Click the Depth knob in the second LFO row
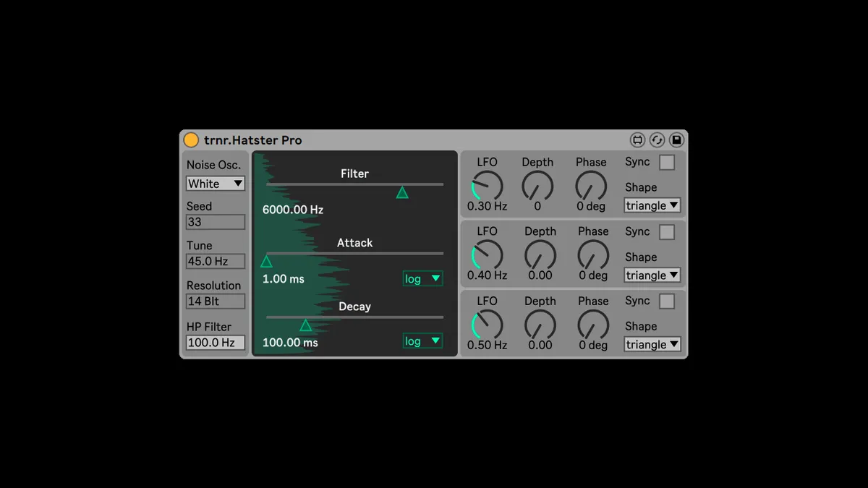 [540, 255]
